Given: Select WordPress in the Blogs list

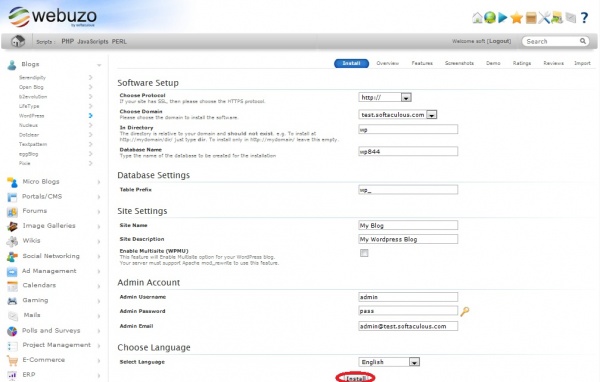Looking at the screenshot, I should tap(31, 116).
